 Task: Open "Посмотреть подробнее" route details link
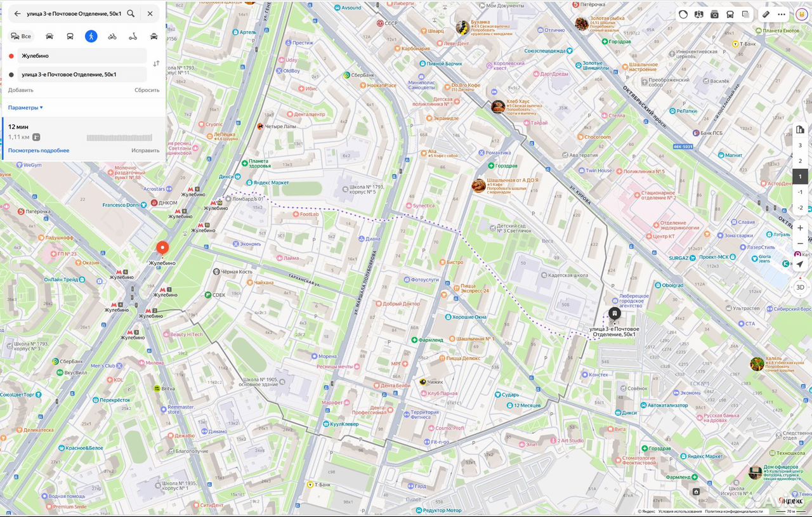39,150
